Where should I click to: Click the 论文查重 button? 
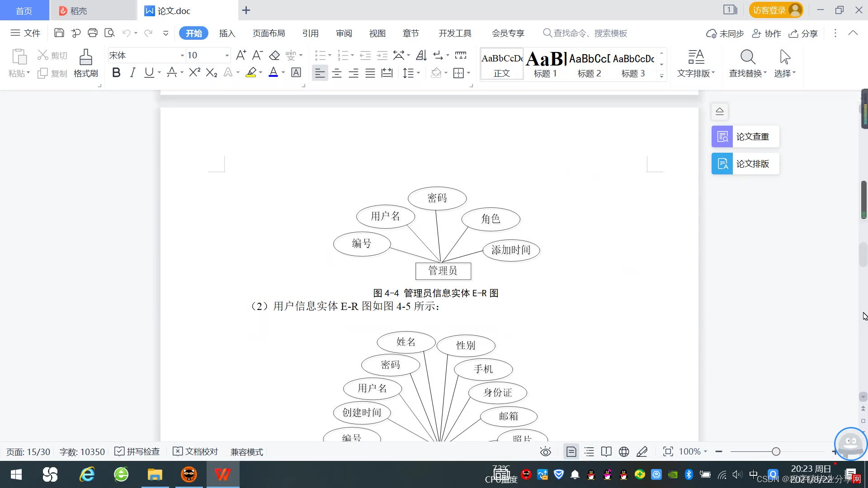745,136
